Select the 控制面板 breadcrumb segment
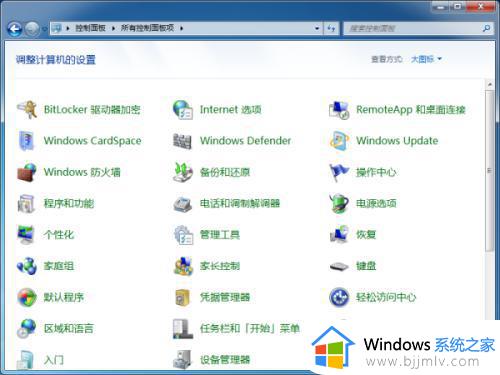The width and height of the screenshot is (500, 375). [x=90, y=28]
